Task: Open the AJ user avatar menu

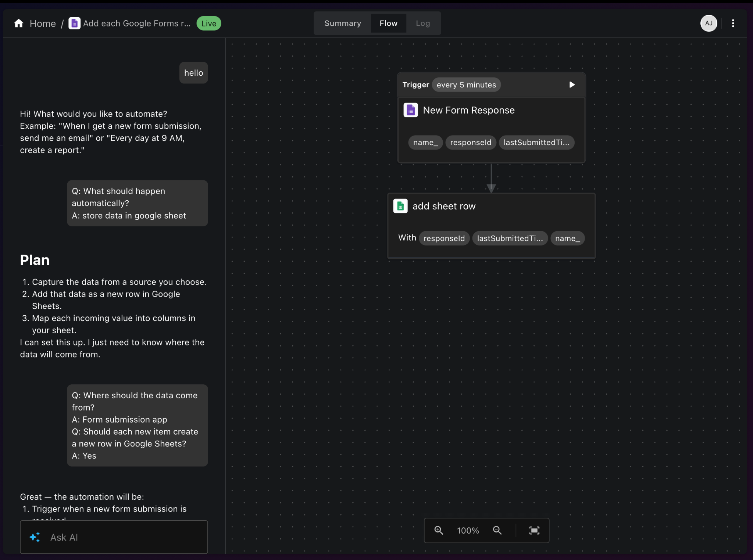Action: tap(709, 24)
